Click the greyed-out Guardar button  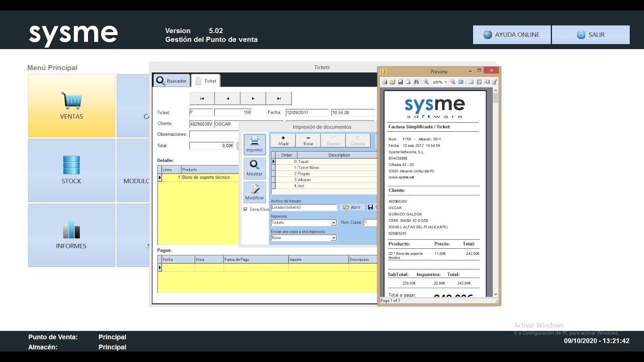pos(333,140)
